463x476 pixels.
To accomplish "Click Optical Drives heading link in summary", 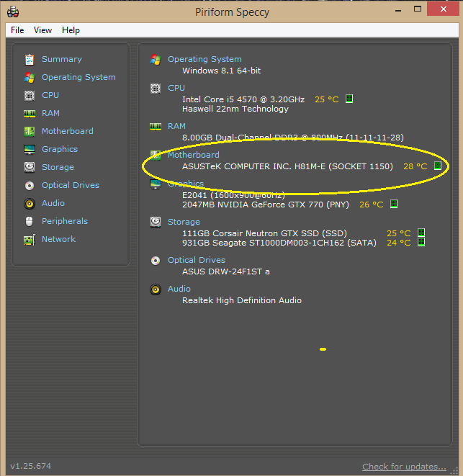I will coord(197,260).
